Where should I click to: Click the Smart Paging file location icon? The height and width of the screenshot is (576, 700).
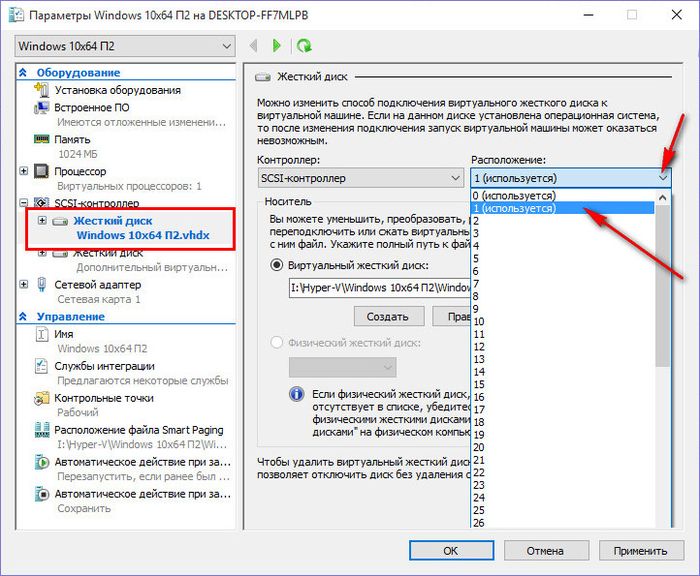(x=42, y=430)
